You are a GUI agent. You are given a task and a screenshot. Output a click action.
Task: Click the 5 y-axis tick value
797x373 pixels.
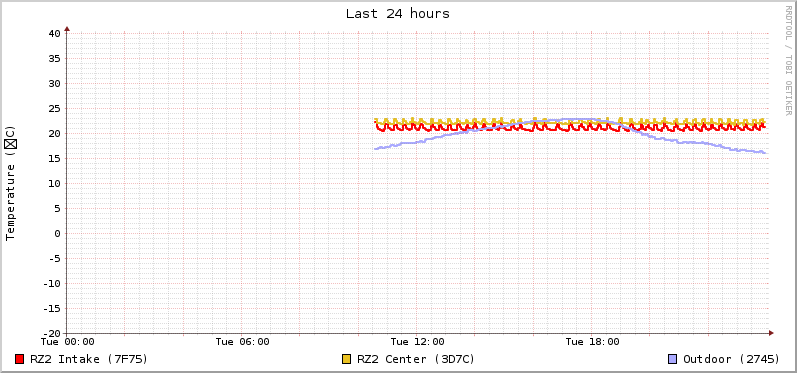[58, 208]
